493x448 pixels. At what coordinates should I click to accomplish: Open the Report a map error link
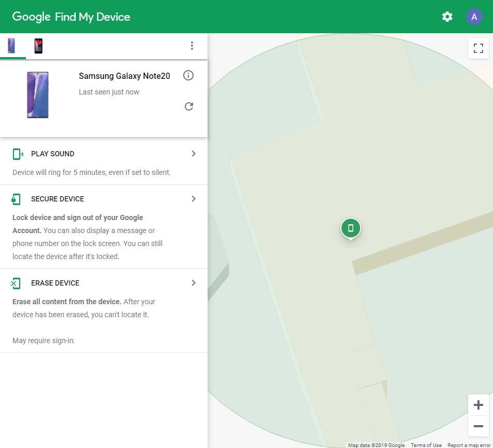(469, 445)
